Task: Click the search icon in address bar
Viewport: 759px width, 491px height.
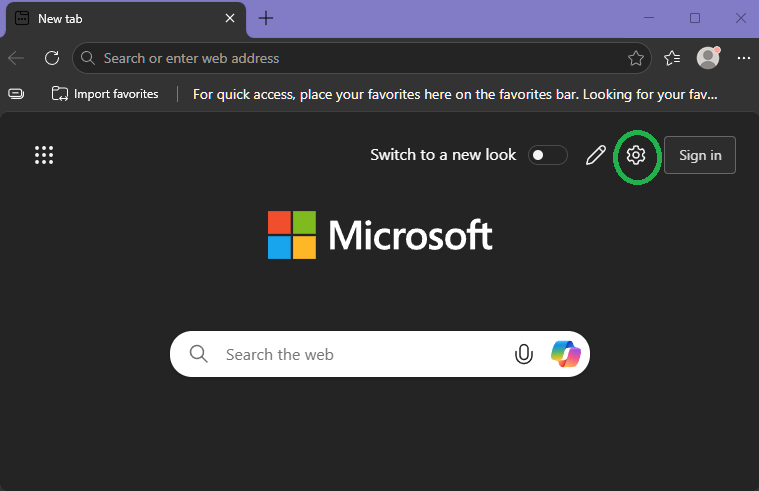Action: 88,58
